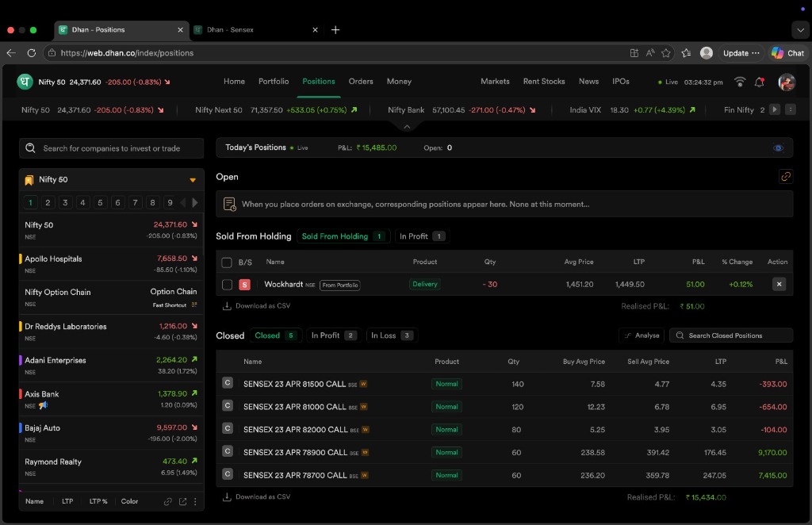Screen dimensions: 812x525
Task: Open the Home menu
Action: (x=234, y=82)
